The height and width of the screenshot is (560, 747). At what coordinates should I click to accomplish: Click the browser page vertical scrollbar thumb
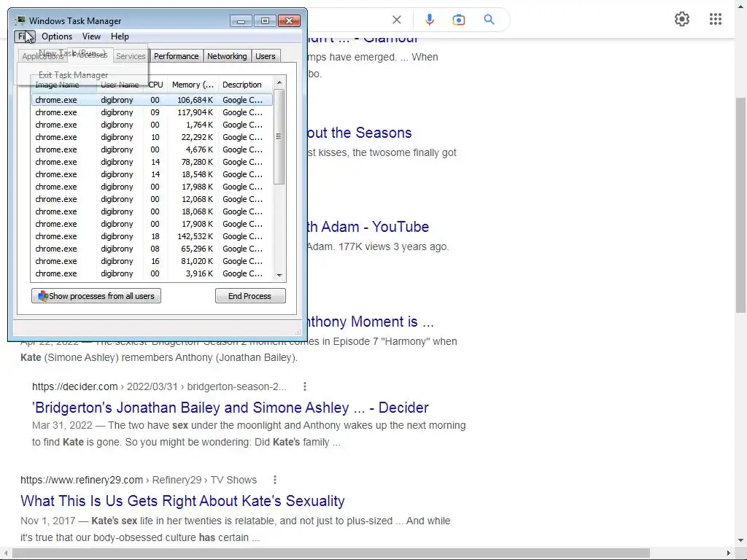tap(740, 205)
